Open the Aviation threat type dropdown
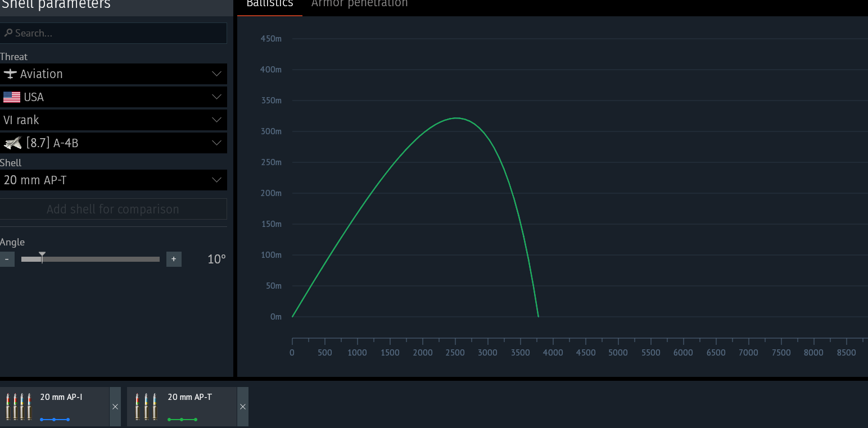The height and width of the screenshot is (428, 868). 216,74
